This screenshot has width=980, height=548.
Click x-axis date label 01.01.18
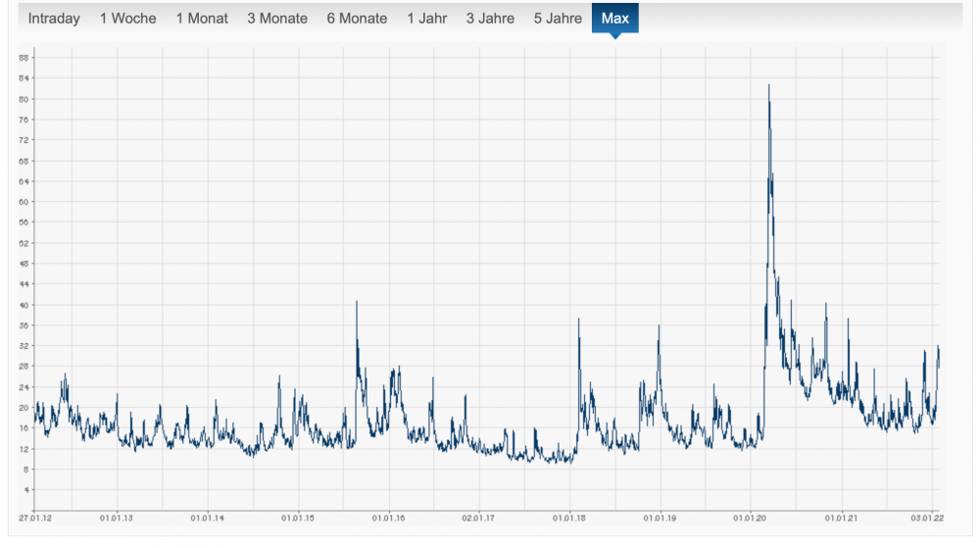569,518
